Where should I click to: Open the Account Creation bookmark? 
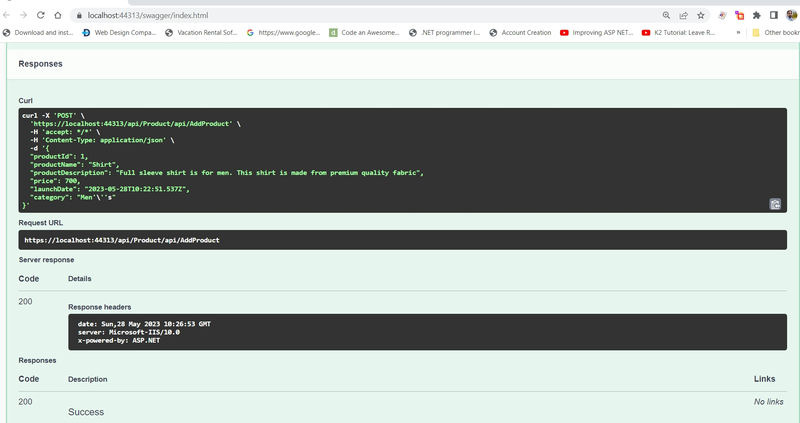pyautogui.click(x=520, y=32)
